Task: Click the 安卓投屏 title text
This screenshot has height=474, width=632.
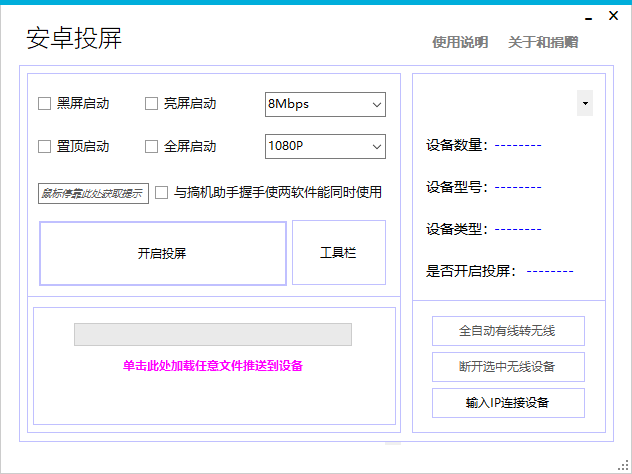Action: coord(74,38)
